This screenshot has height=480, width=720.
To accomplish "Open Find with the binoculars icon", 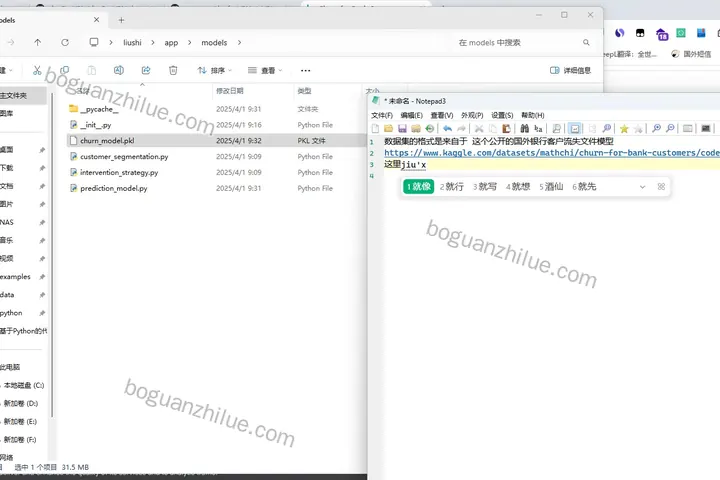I will (x=524, y=129).
